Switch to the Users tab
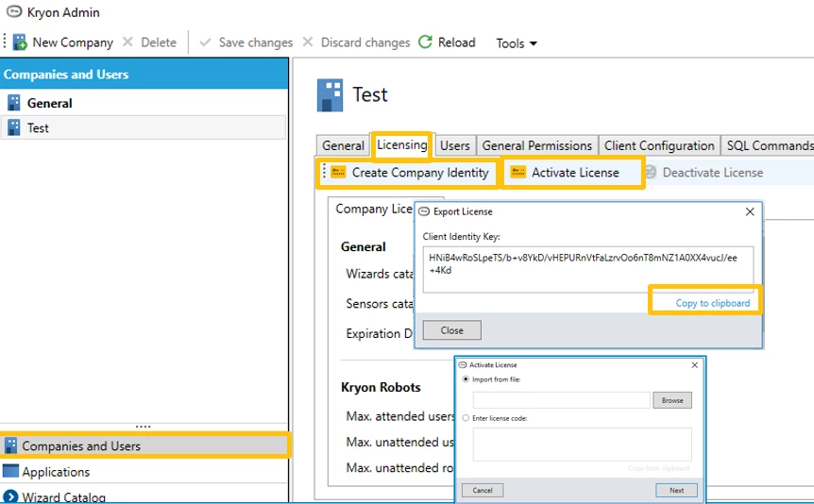Screen dimensions: 814x504 tap(455, 145)
